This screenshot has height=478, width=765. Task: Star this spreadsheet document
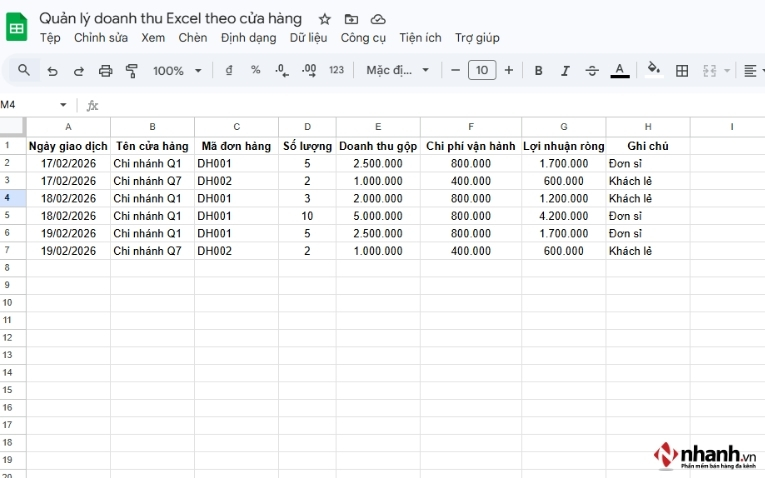click(324, 20)
